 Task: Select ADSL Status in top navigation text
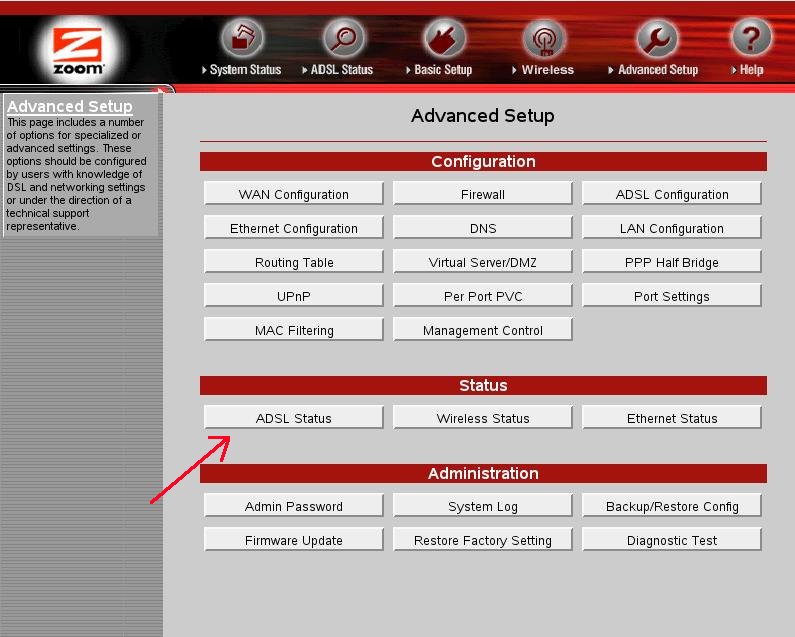coord(342,70)
